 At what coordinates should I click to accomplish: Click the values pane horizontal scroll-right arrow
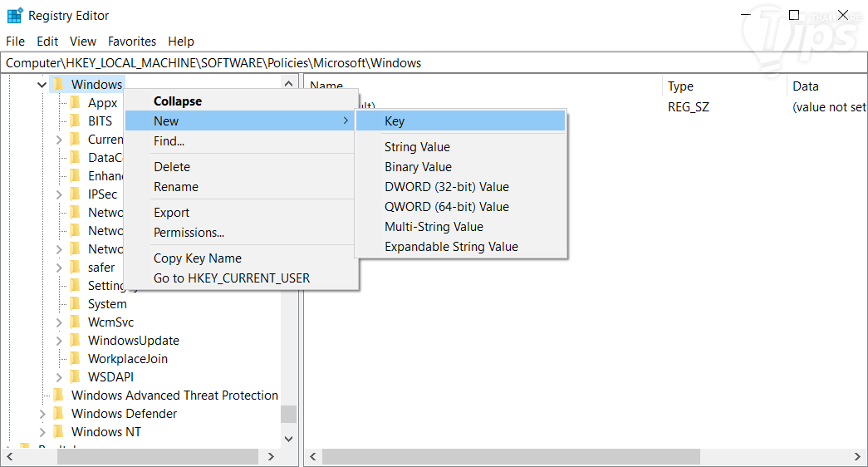pyautogui.click(x=858, y=456)
